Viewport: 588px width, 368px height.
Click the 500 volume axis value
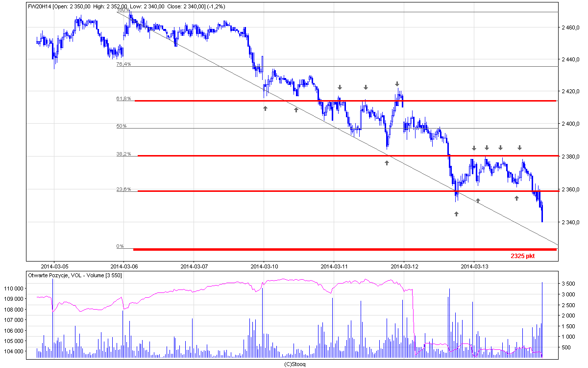click(567, 347)
